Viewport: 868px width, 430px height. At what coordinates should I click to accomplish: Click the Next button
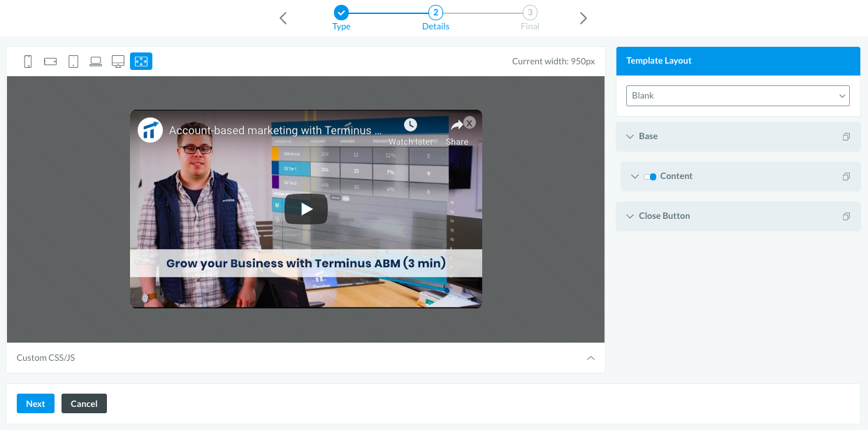pyautogui.click(x=36, y=403)
